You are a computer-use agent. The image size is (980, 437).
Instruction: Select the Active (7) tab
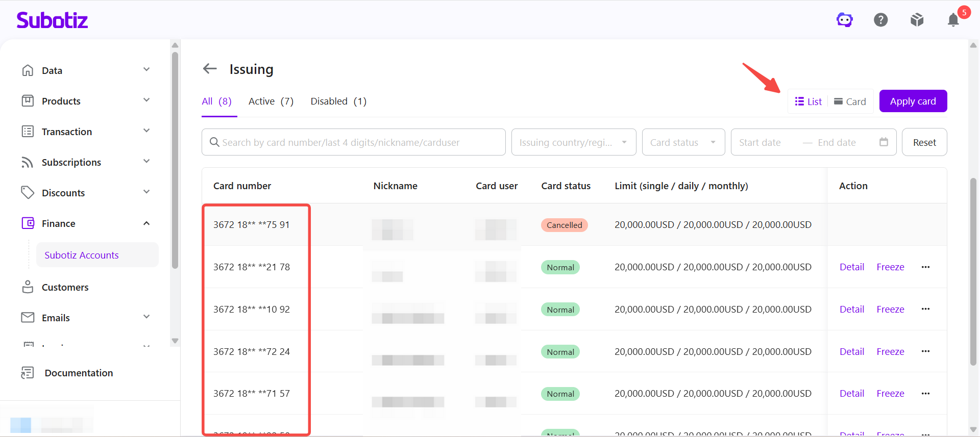point(271,101)
